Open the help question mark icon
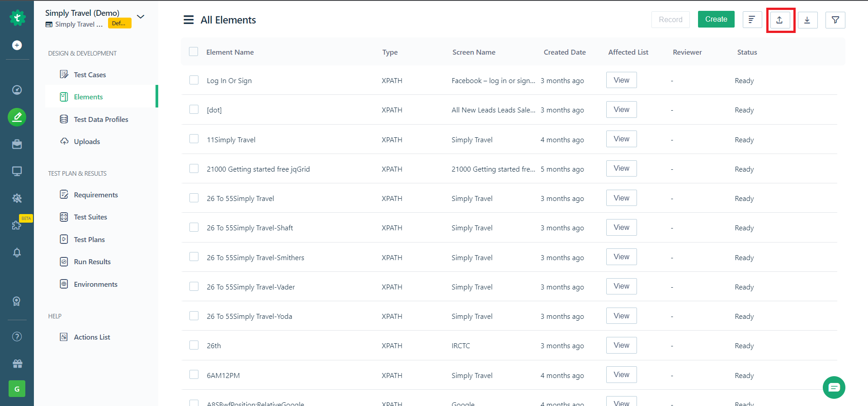The image size is (868, 406). point(17,336)
